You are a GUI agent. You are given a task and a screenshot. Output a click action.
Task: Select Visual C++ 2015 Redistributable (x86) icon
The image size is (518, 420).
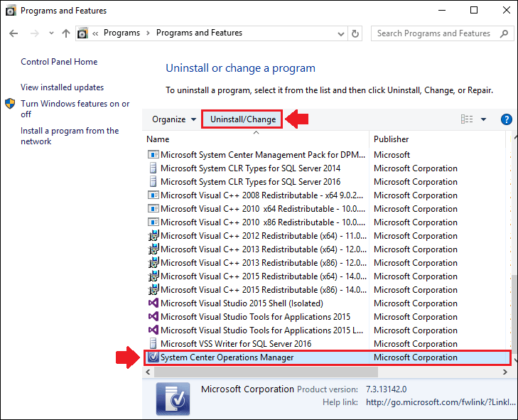(x=153, y=290)
